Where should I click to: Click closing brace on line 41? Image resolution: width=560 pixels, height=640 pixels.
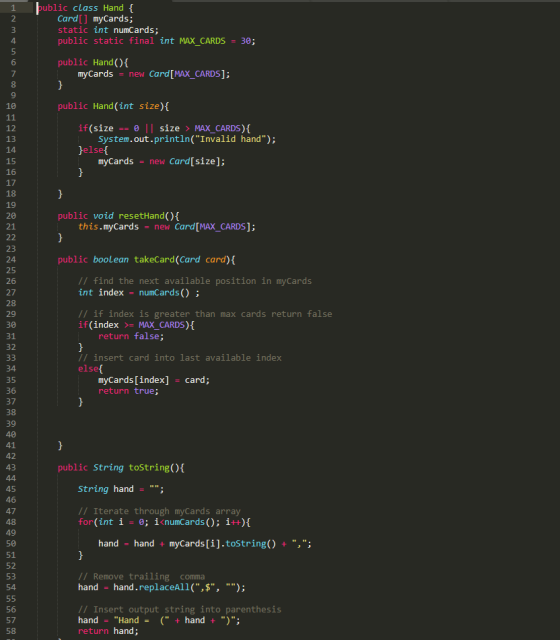point(60,445)
